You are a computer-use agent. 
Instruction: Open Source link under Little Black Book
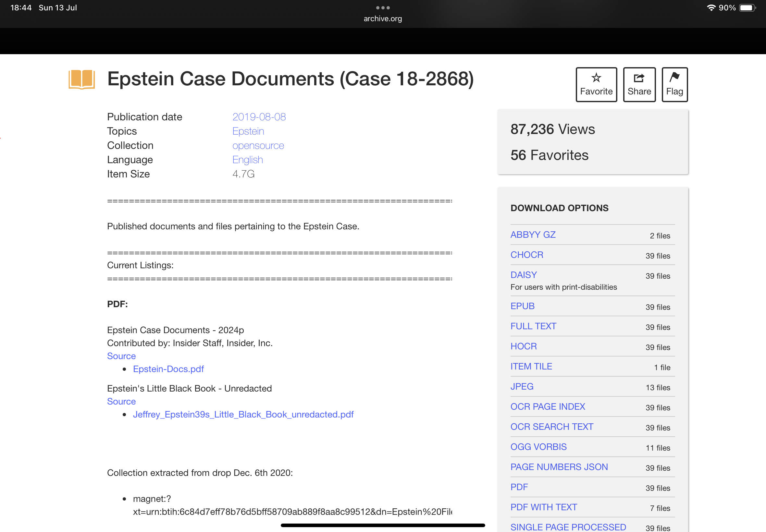click(x=121, y=401)
